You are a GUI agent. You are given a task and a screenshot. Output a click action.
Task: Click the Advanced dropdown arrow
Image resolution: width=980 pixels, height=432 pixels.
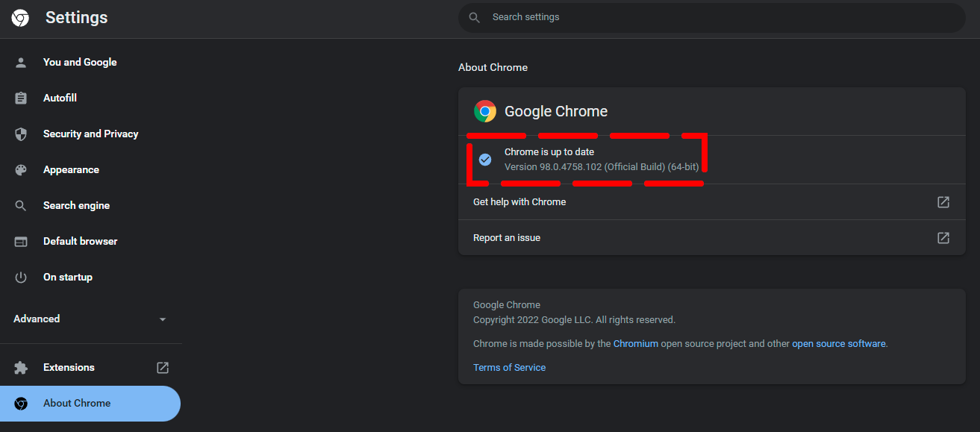163,319
